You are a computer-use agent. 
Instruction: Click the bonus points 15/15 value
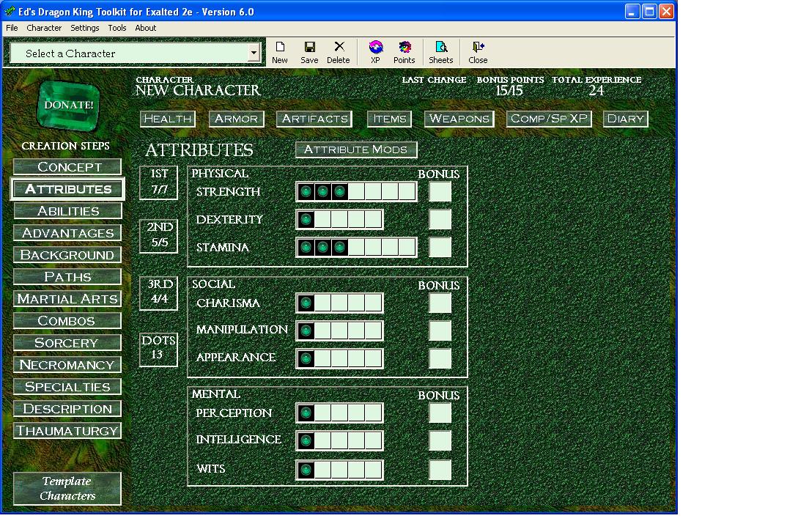tap(509, 91)
